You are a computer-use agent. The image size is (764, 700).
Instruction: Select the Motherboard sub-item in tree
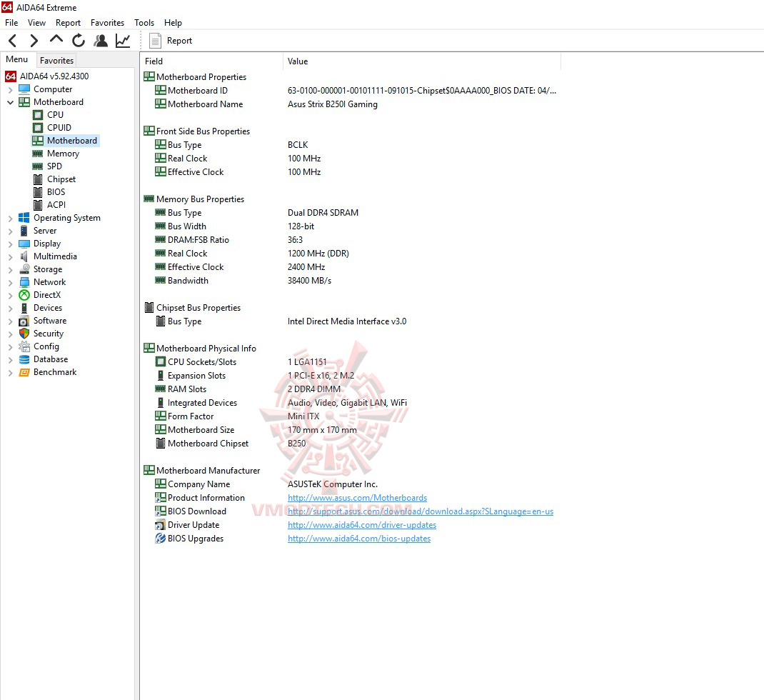pyautogui.click(x=71, y=141)
